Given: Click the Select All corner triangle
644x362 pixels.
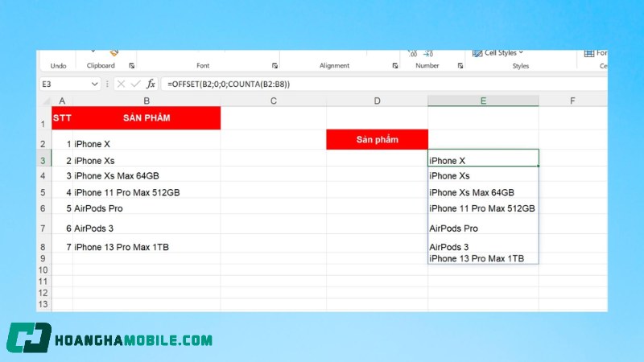Looking at the screenshot, I should coord(47,101).
